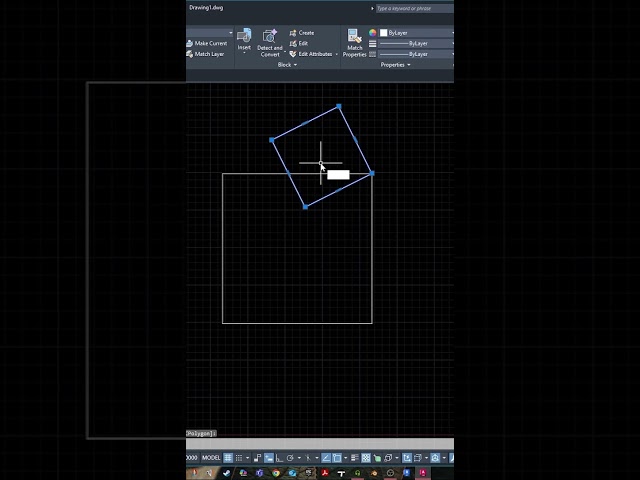The image size is (640, 480).
Task: Click the isometric drafting status icon
Action: (x=308, y=458)
